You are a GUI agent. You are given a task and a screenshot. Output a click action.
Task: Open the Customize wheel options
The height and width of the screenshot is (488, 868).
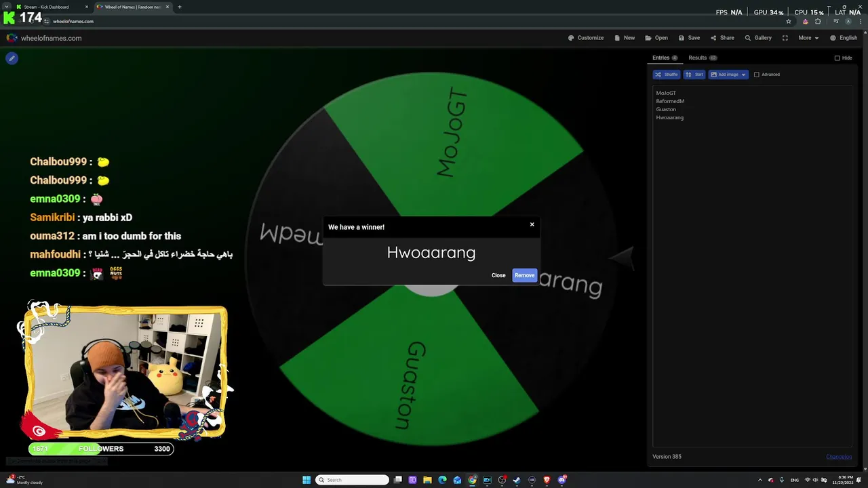(x=586, y=38)
